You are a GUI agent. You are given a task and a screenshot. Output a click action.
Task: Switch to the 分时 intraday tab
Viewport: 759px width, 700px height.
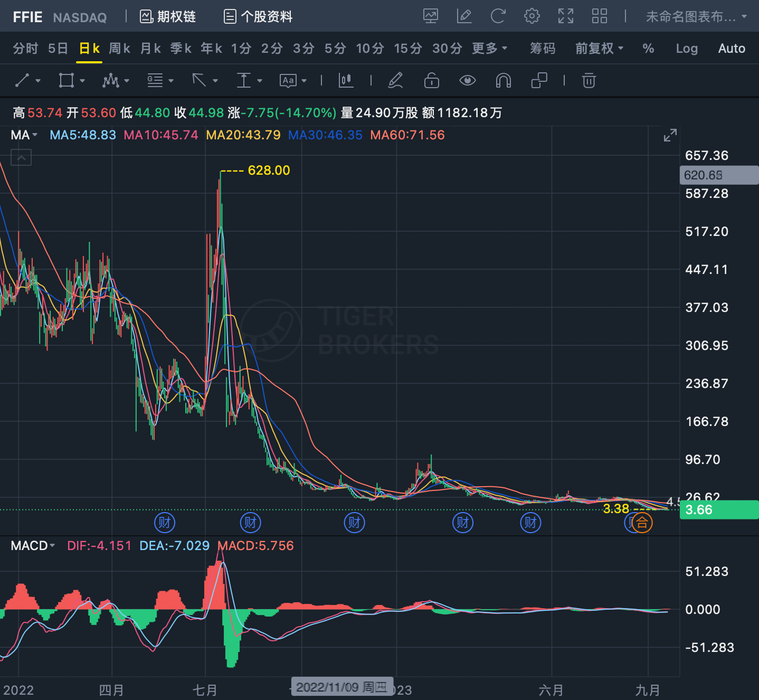25,49
